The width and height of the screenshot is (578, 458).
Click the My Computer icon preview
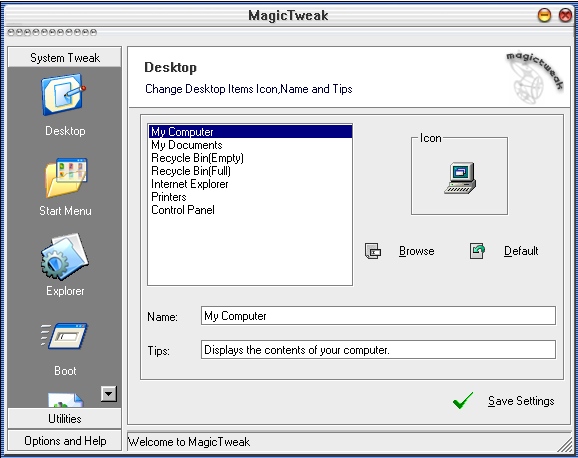pos(460,178)
